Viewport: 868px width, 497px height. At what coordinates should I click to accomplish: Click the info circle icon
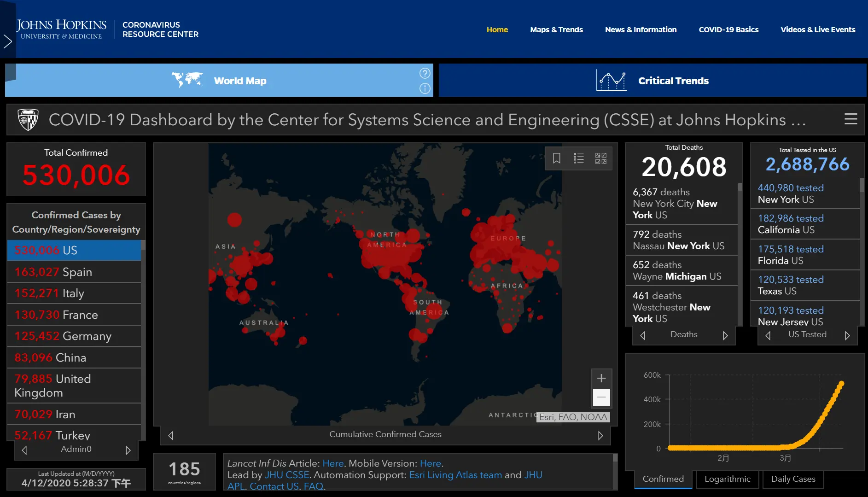click(425, 88)
